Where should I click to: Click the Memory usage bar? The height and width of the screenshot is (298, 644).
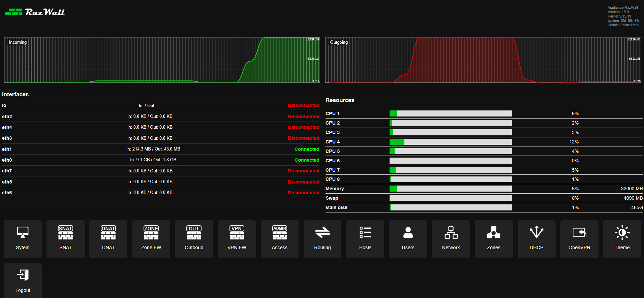point(451,189)
